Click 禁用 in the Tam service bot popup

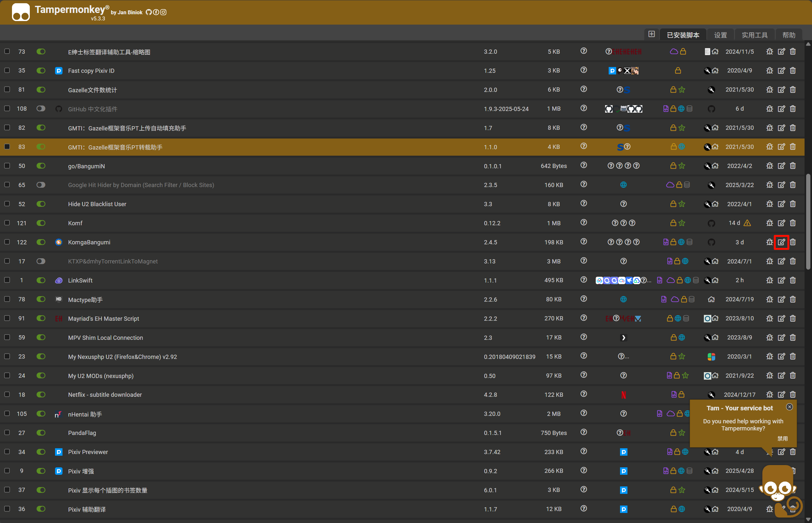782,439
